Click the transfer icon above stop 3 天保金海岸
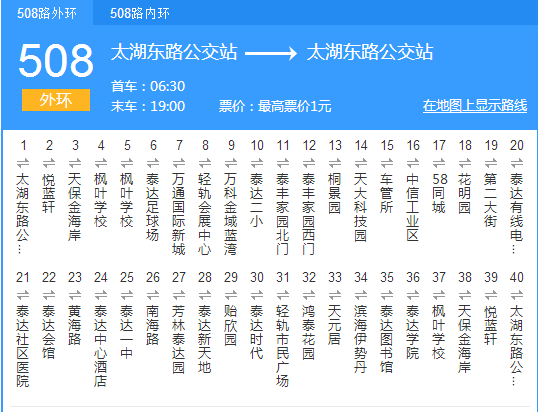Viewport: 538px width, 412px height. click(x=75, y=163)
